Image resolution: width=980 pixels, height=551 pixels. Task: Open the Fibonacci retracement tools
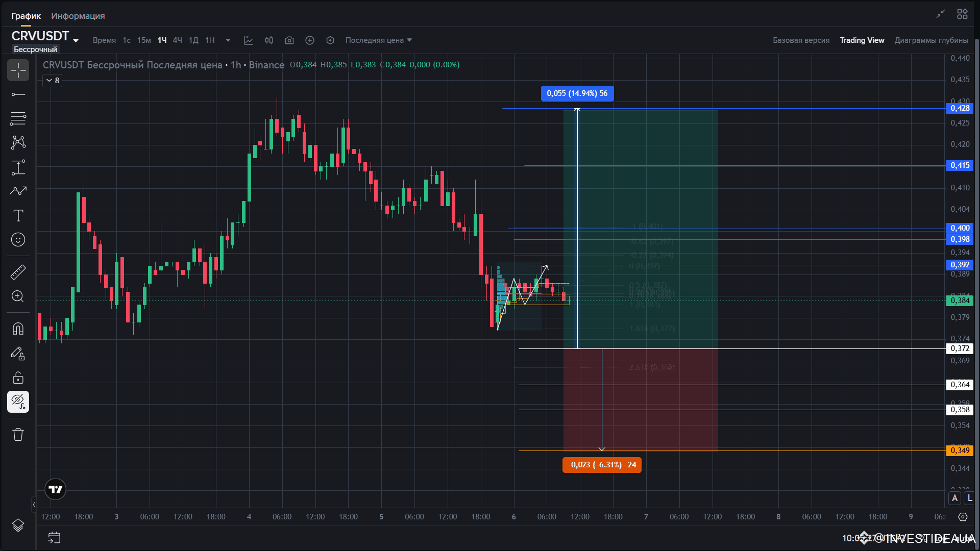(18, 118)
